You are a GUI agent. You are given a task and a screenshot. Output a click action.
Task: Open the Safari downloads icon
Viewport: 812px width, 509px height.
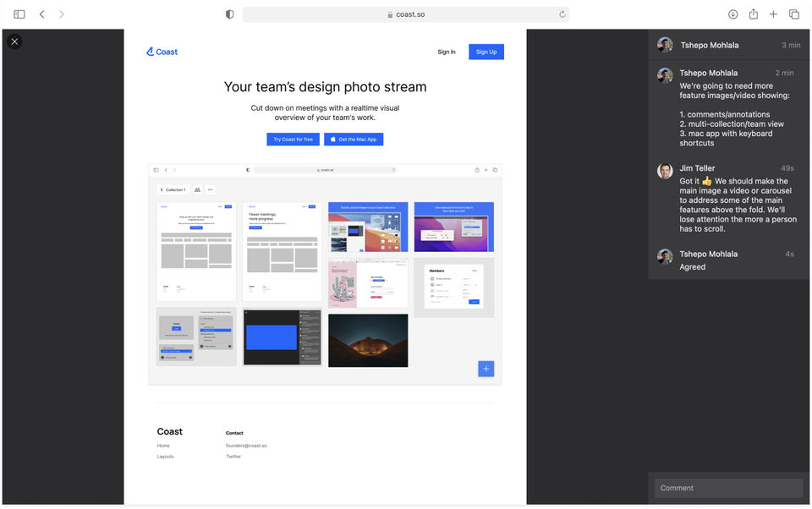[x=732, y=14]
